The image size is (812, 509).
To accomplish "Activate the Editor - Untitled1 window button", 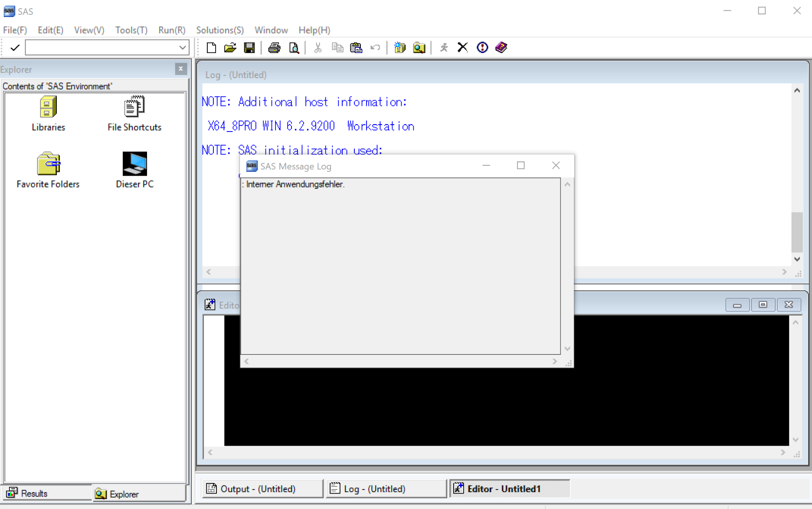I will tap(510, 489).
